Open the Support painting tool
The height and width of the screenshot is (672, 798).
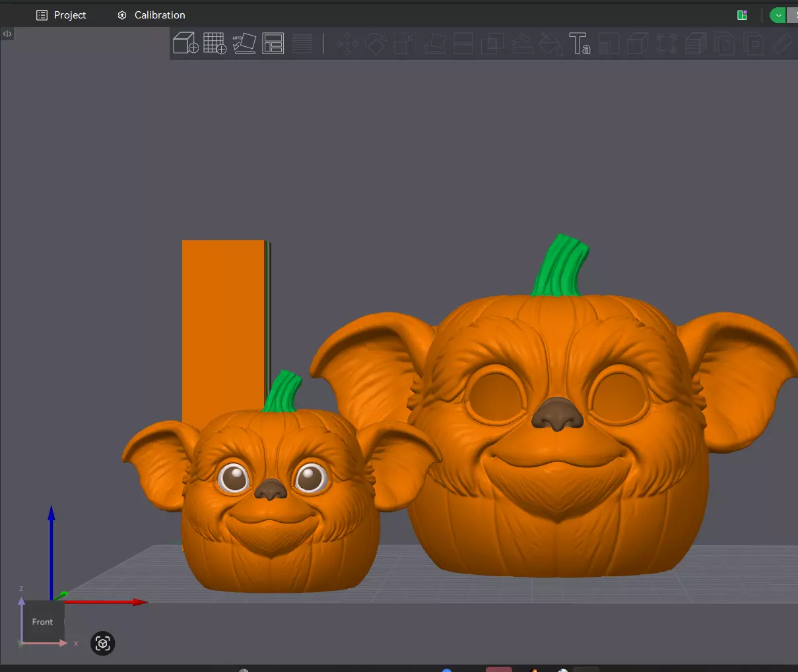[x=522, y=44]
